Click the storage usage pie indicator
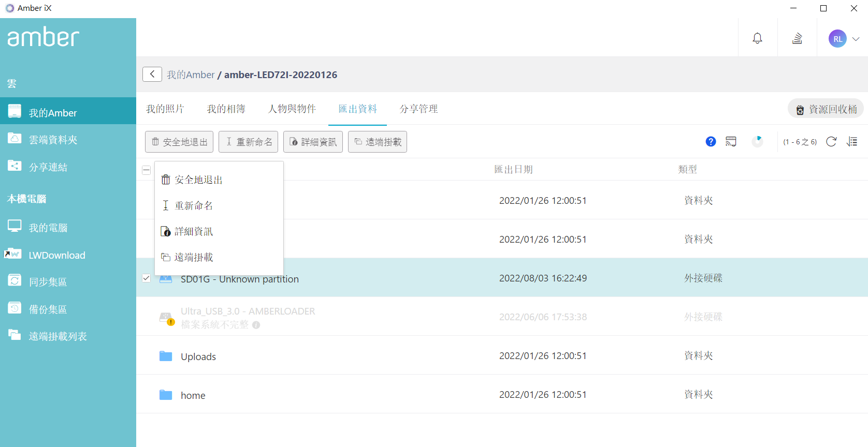The width and height of the screenshot is (868, 447). pos(757,141)
